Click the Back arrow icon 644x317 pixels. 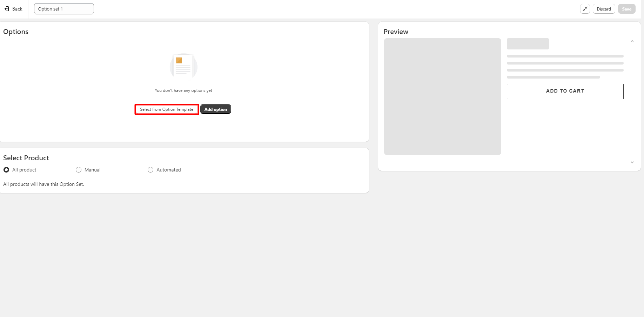pyautogui.click(x=7, y=9)
